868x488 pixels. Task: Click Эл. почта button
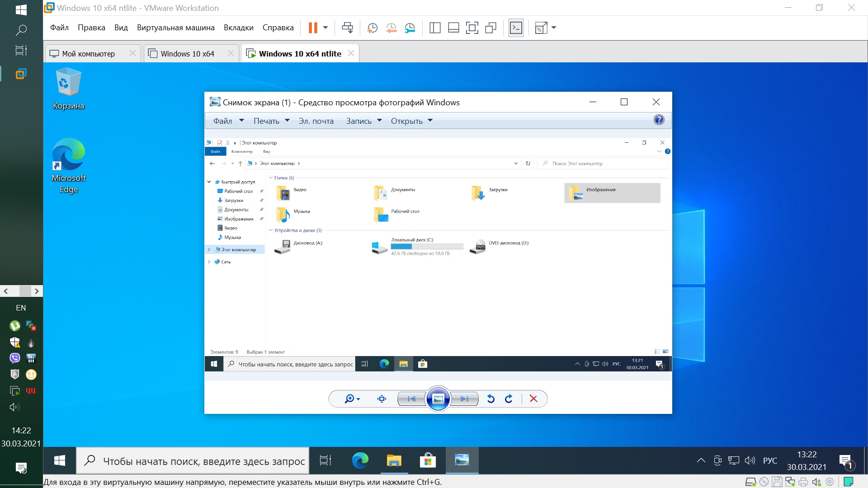(316, 121)
